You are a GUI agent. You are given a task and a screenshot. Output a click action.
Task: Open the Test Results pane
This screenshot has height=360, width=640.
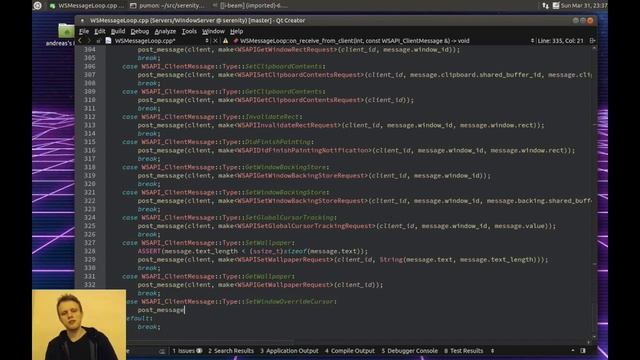[x=464, y=351]
